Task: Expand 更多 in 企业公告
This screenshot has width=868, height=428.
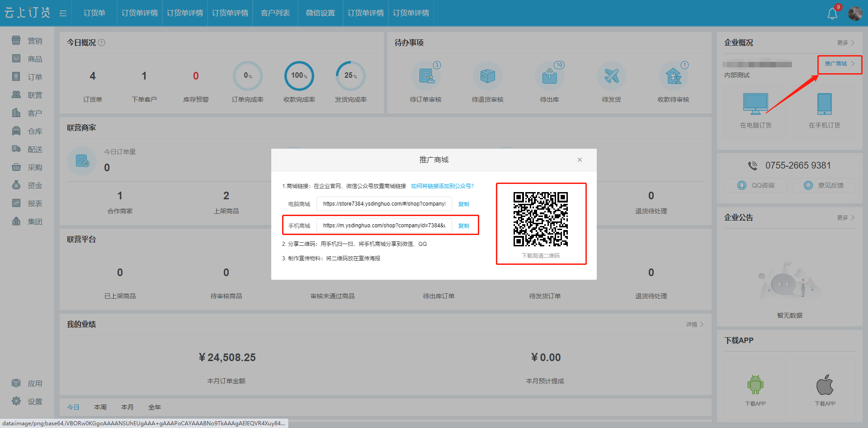Action: [x=845, y=217]
